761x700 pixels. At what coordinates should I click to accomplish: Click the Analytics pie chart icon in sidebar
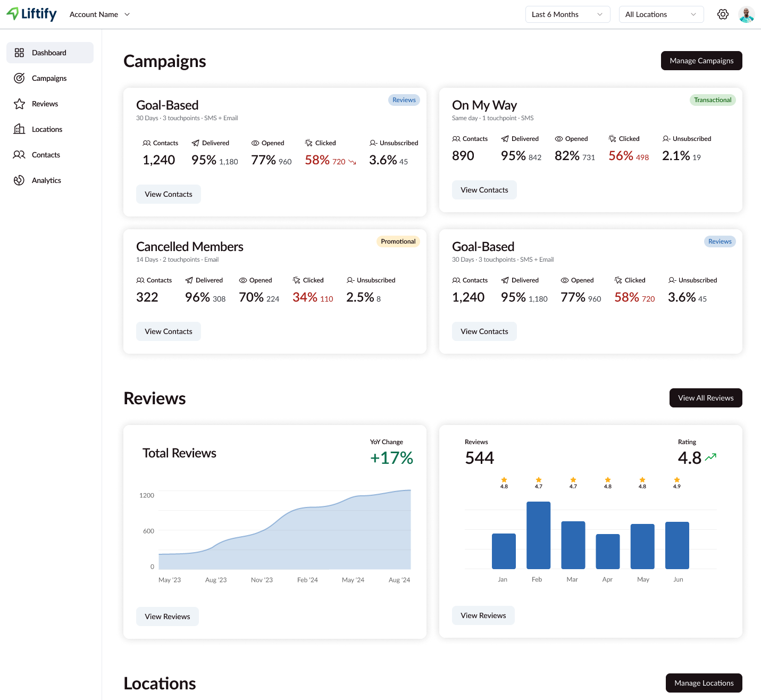(x=19, y=180)
